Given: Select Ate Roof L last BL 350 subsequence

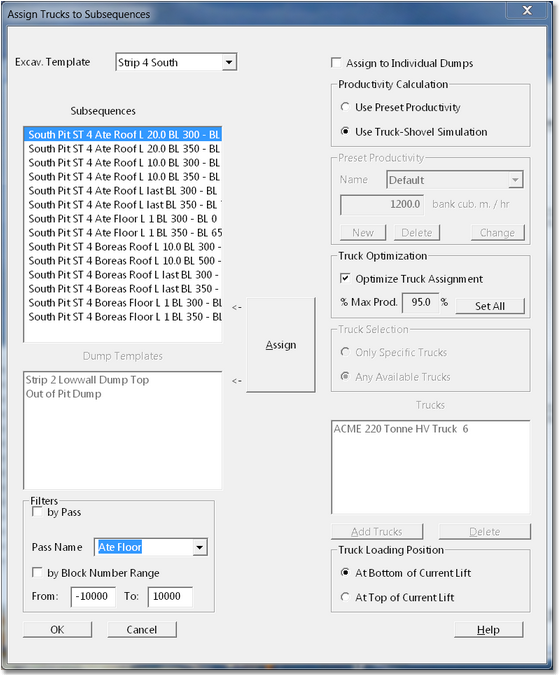Looking at the screenshot, I should pos(123,205).
